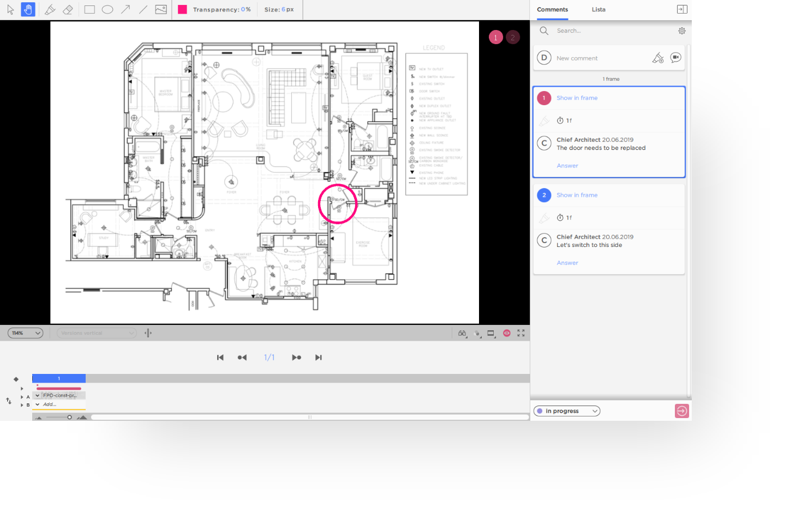Open the 'in progress' status dropdown
This screenshot has width=802, height=532.
pyautogui.click(x=567, y=411)
